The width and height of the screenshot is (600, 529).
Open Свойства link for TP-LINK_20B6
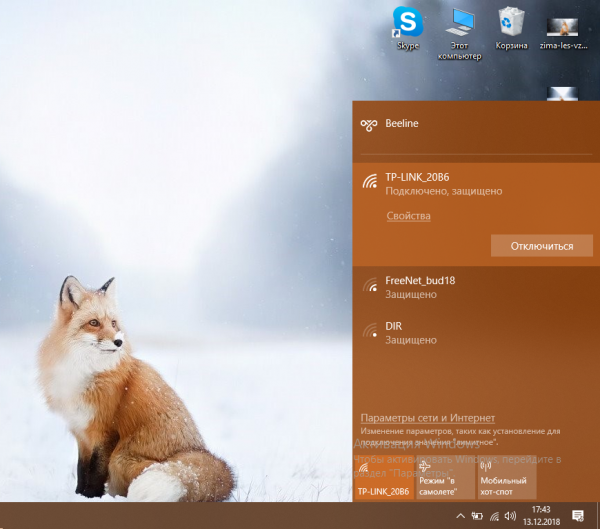[x=408, y=216]
